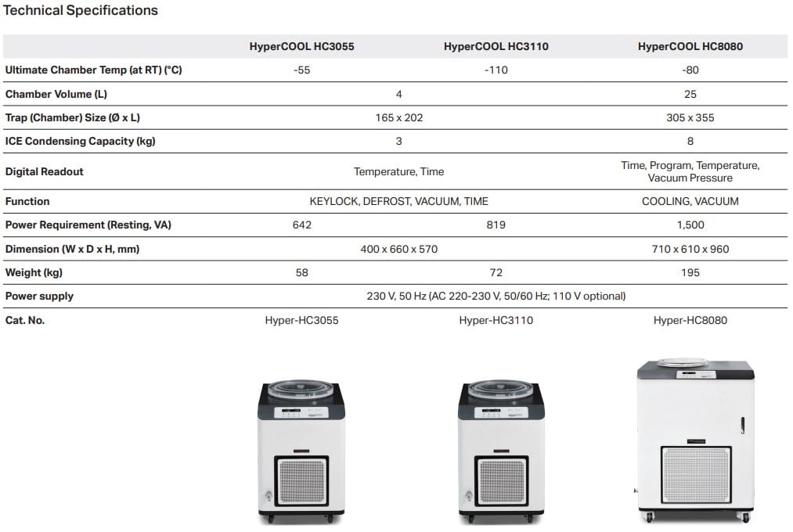Open the Hyper-HC8080 catalog number
Screen dimensions: 793x532
click(x=690, y=320)
